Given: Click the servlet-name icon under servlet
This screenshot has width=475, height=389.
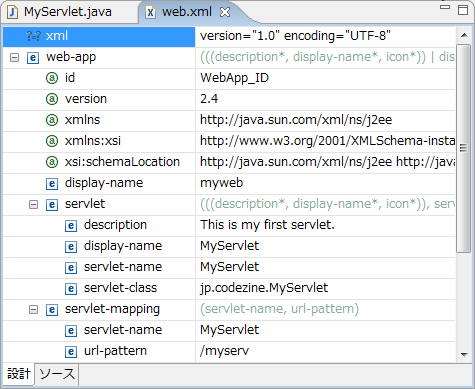Looking at the screenshot, I should click(x=71, y=268).
